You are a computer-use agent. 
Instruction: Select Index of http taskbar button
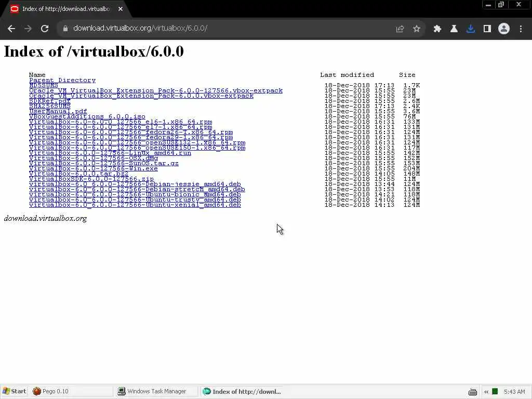[x=242, y=392]
